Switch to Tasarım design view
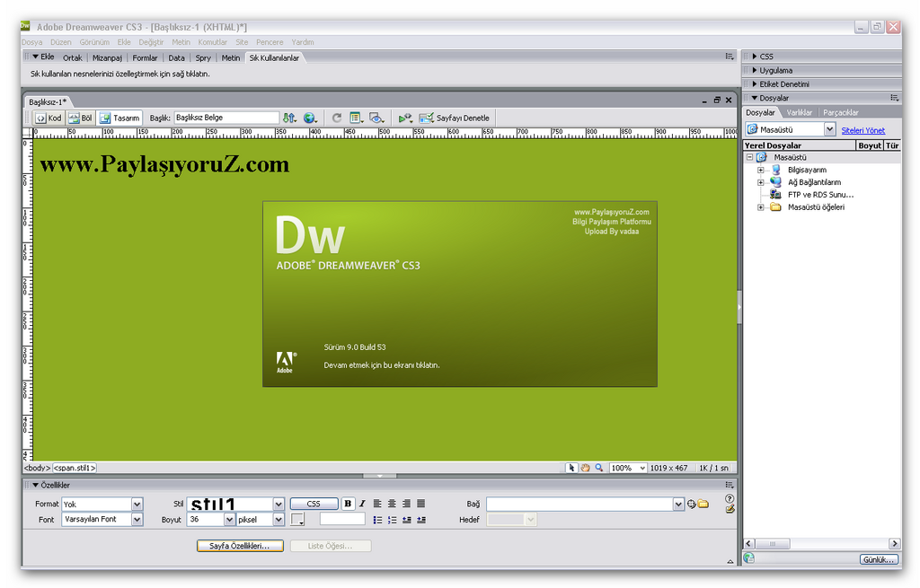This screenshot has height=588, width=920. pos(119,118)
